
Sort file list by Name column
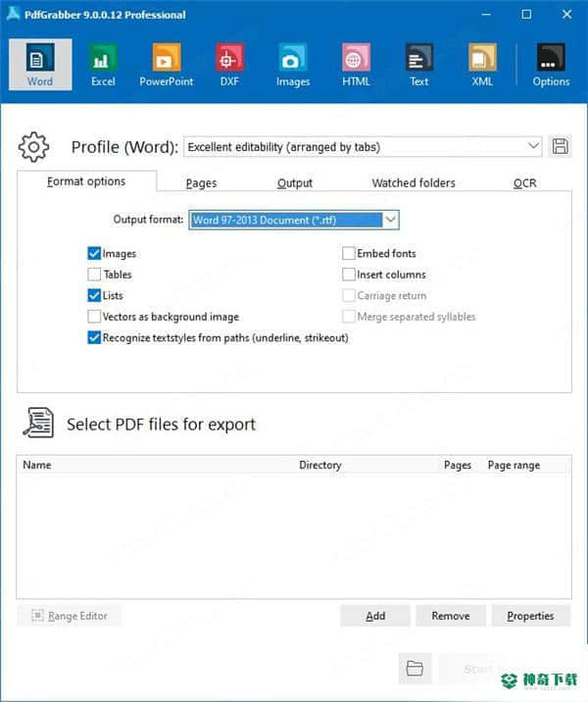[37, 465]
